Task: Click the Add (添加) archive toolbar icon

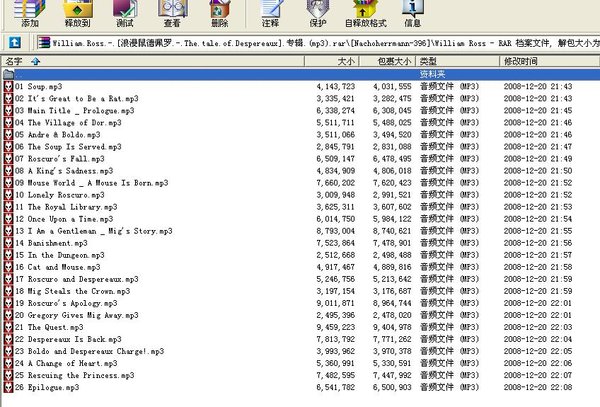Action: 30,13
